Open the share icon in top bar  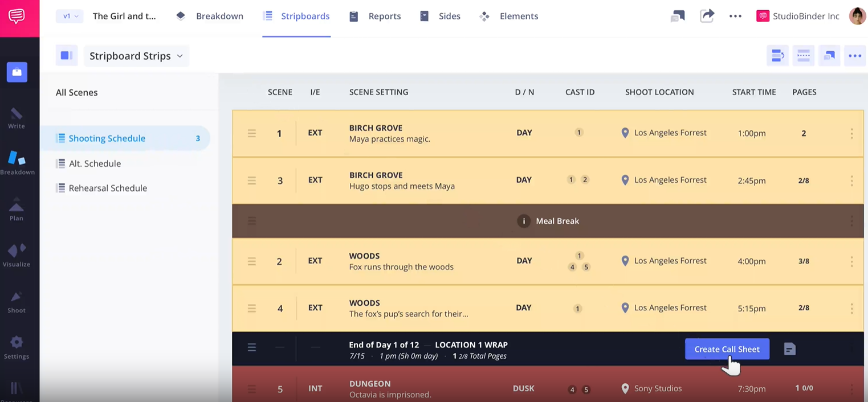coord(707,16)
